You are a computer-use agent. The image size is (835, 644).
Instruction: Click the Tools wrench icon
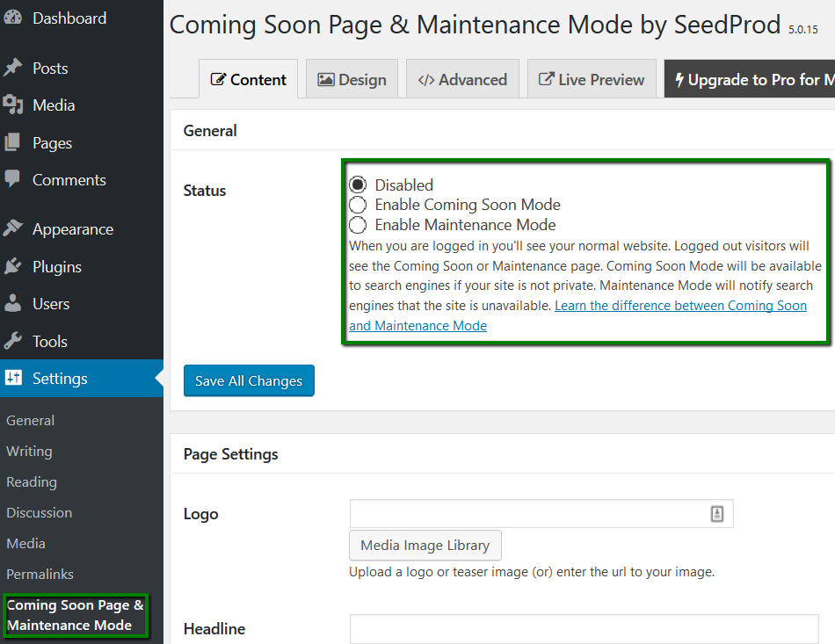pyautogui.click(x=12, y=341)
